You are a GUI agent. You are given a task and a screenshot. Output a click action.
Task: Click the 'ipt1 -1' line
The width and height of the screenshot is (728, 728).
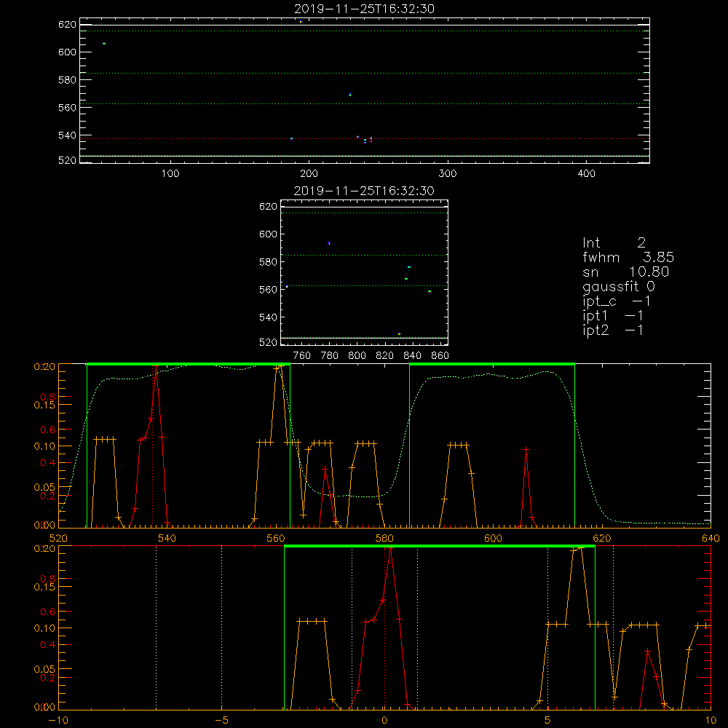[x=613, y=316]
